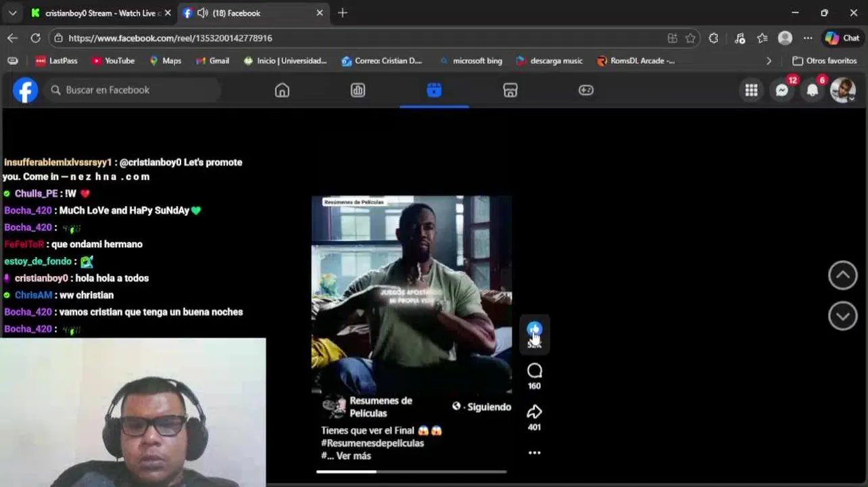Open browser Settings and more menu
868x487 pixels.
point(808,38)
